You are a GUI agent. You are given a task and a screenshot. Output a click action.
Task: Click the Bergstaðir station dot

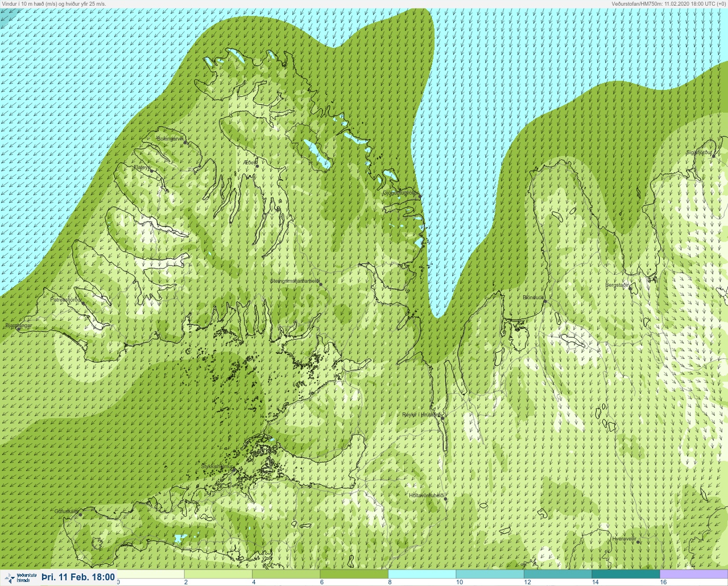click(x=631, y=287)
